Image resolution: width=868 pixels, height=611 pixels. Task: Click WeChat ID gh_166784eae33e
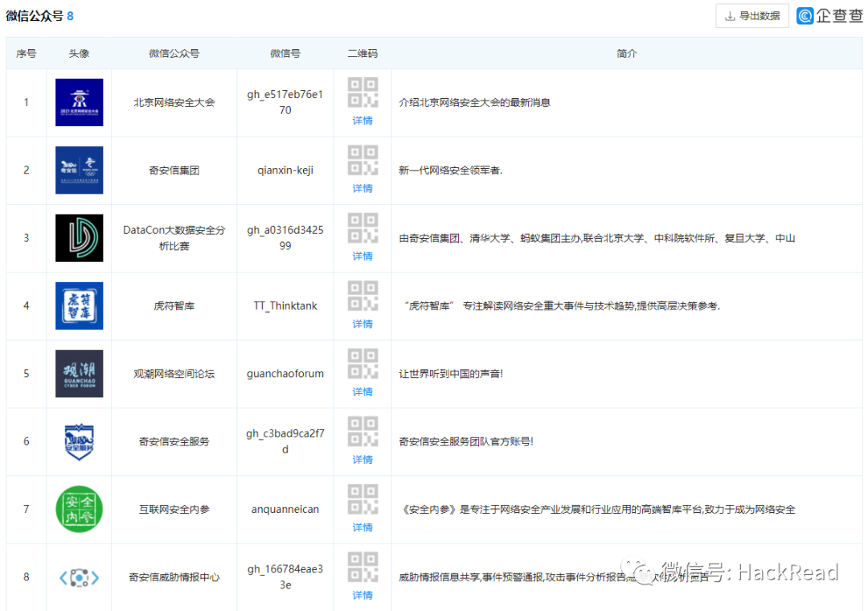coord(285,577)
